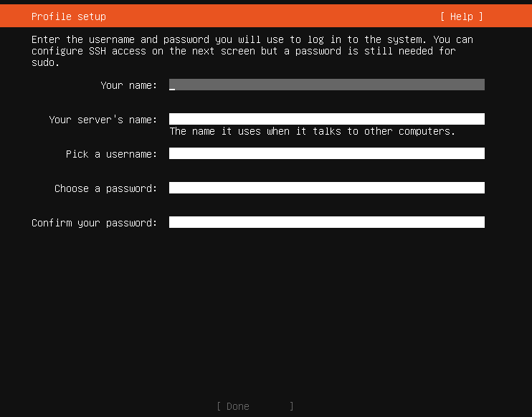Activate the Choose a password field
This screenshot has height=417, width=532.
(x=327, y=188)
